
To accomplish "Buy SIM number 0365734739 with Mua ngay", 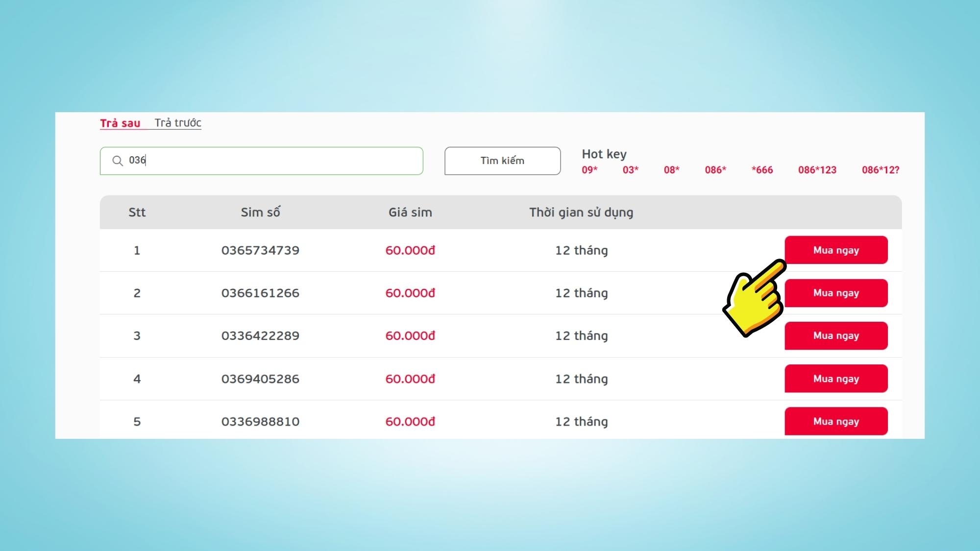I will coord(836,250).
